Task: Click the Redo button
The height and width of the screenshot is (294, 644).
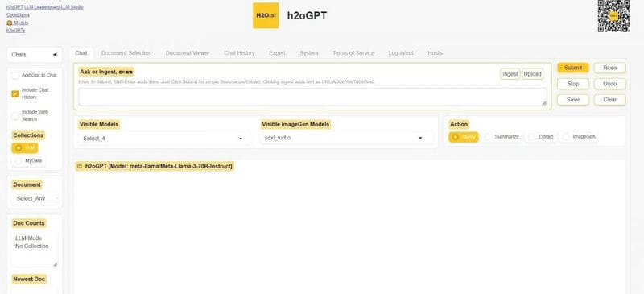Action: pyautogui.click(x=610, y=68)
